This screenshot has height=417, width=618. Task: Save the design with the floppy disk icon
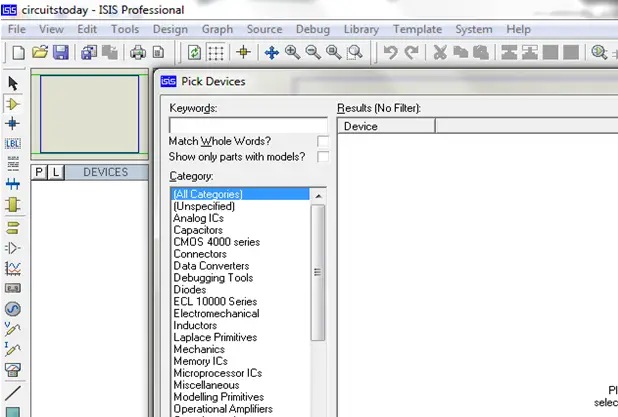tap(61, 52)
